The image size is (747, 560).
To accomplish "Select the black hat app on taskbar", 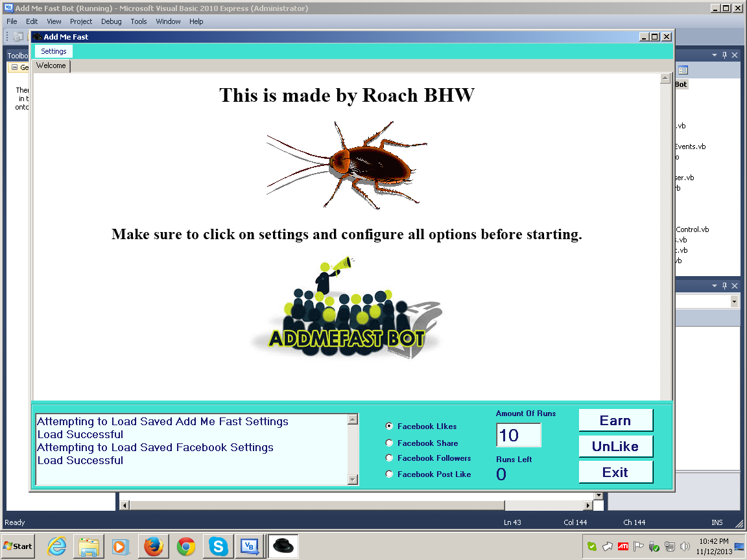I will pyautogui.click(x=283, y=546).
